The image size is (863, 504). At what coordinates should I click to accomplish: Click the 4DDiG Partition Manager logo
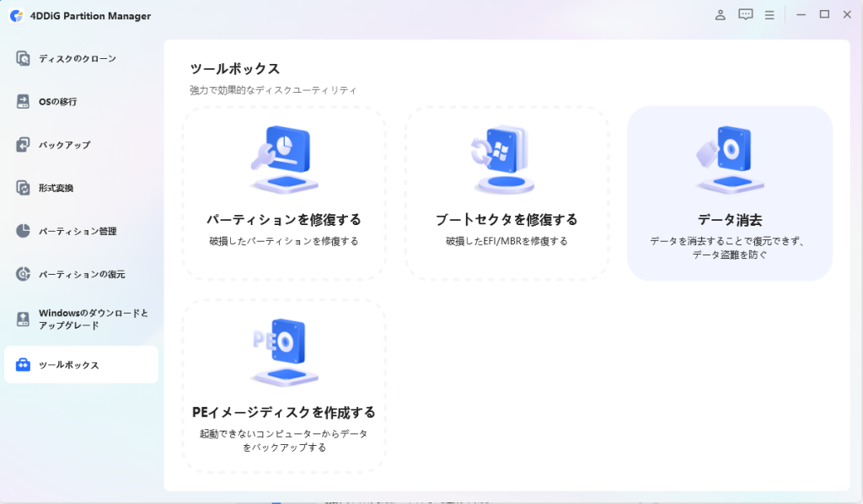pos(16,15)
